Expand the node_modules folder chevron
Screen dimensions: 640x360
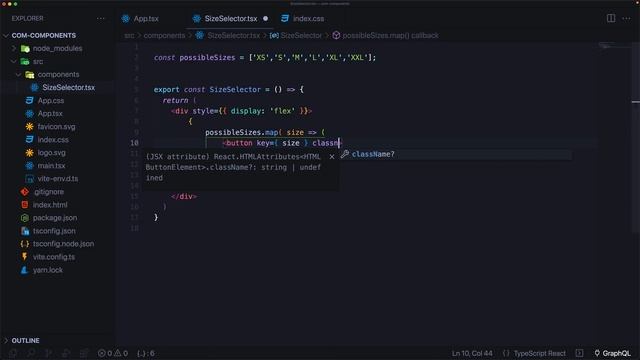13,49
